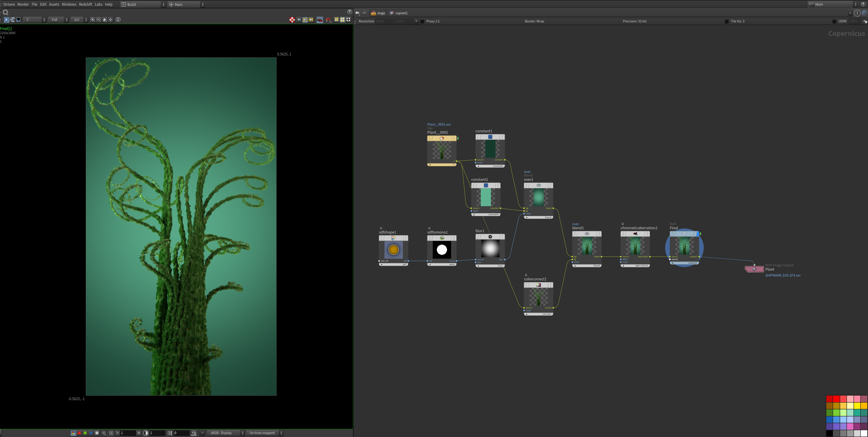The width and height of the screenshot is (868, 437).
Task: Toggle the full RGB color channel button
Action: (x=73, y=433)
